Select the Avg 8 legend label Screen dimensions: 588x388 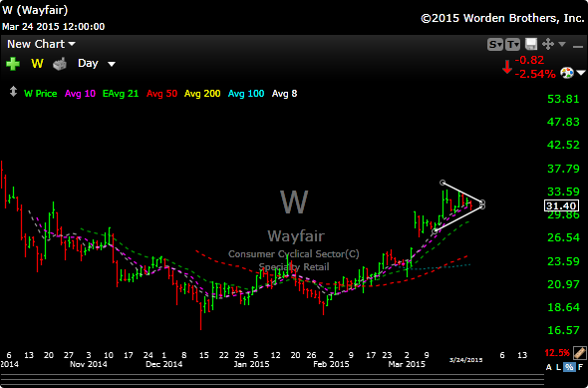point(284,94)
